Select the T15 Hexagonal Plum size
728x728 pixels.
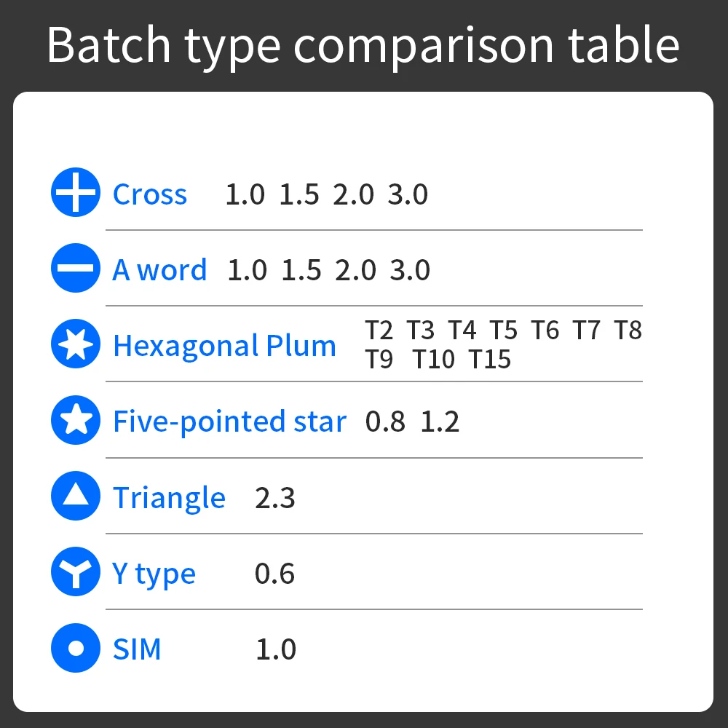[490, 360]
